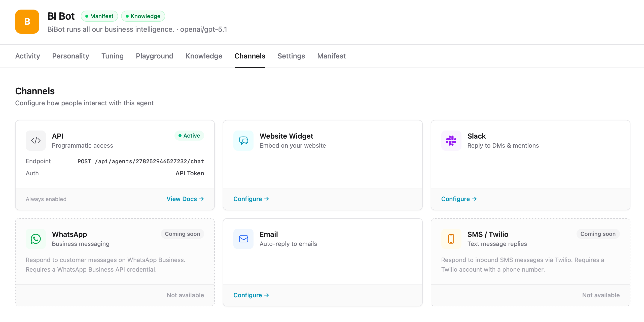This screenshot has width=644, height=322.
Task: Click the API code icon
Action: pyautogui.click(x=35, y=140)
